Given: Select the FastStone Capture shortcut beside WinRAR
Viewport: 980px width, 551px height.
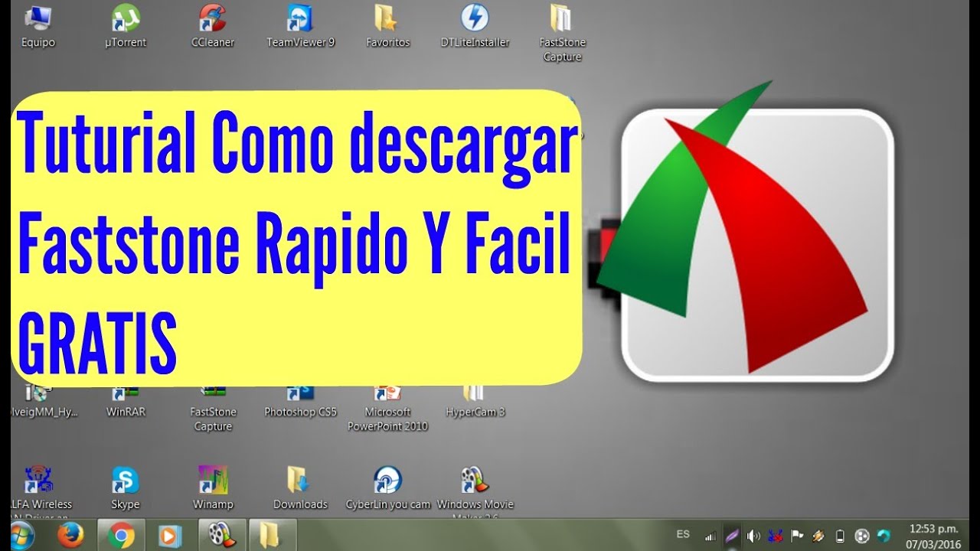Looking at the screenshot, I should 213,409.
